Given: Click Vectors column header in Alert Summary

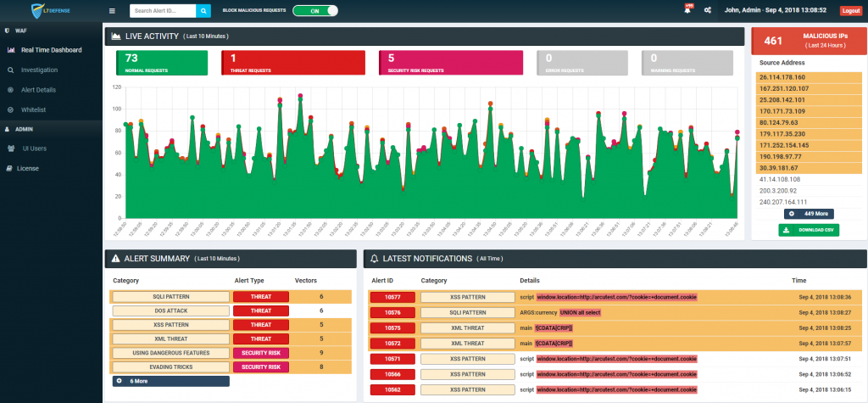Looking at the screenshot, I should 305,281.
